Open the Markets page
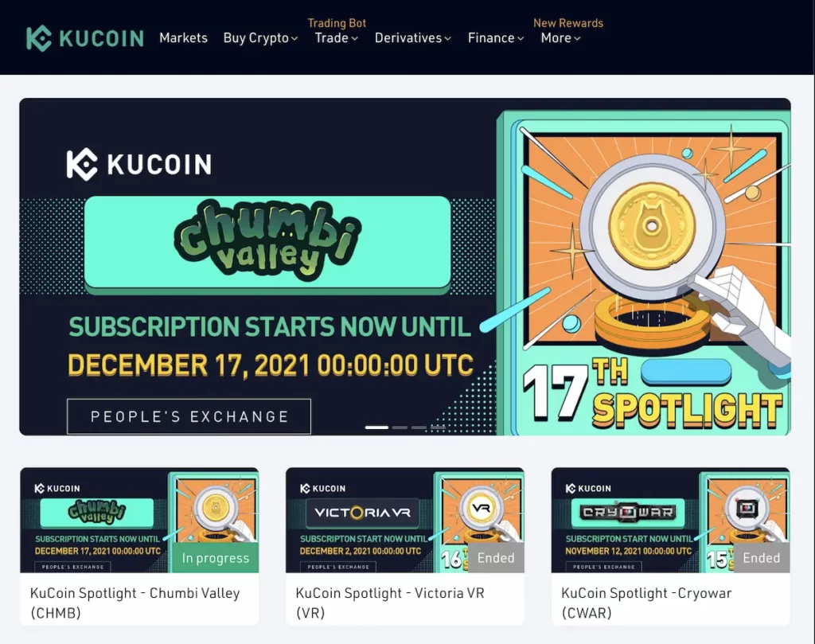This screenshot has height=644, width=815. pyautogui.click(x=184, y=38)
